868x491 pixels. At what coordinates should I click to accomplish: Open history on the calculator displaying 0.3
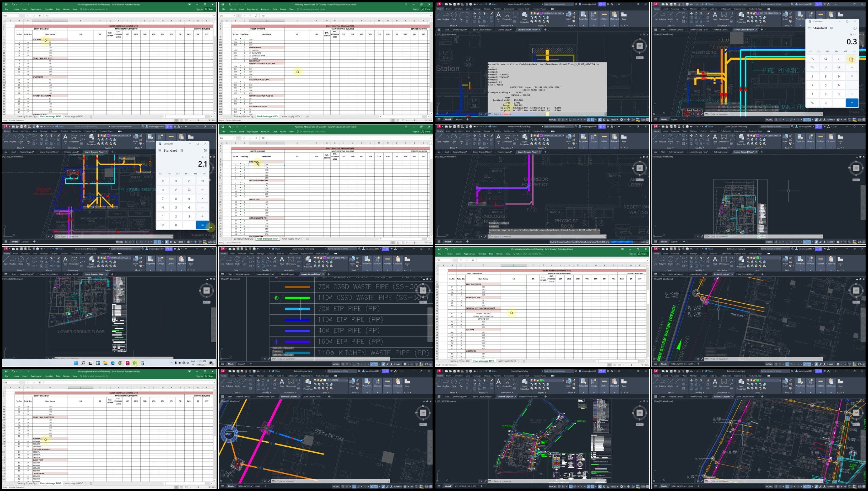coord(855,28)
